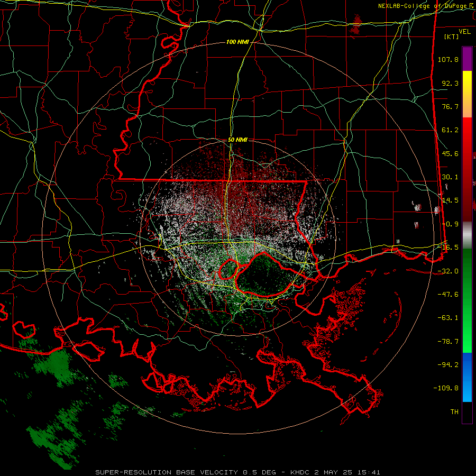Select the 45.6 legend value
The width and height of the screenshot is (476, 476).
point(450,153)
